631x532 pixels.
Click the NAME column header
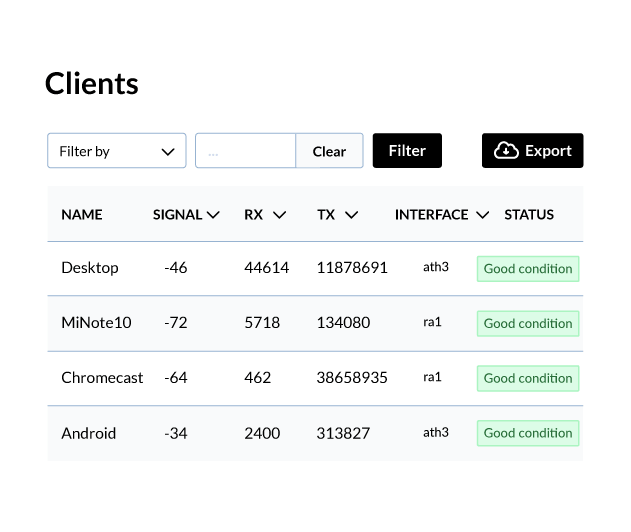point(82,214)
